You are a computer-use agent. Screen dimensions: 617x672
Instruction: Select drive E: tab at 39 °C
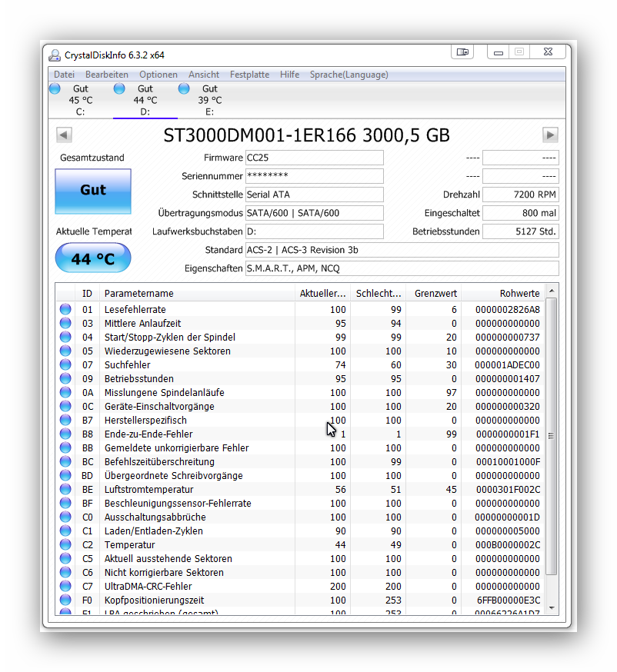point(210,100)
